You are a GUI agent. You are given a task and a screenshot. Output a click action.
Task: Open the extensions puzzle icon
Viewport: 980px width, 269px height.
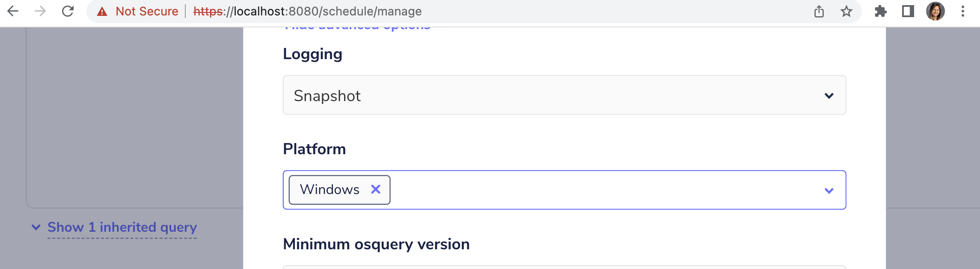[880, 12]
